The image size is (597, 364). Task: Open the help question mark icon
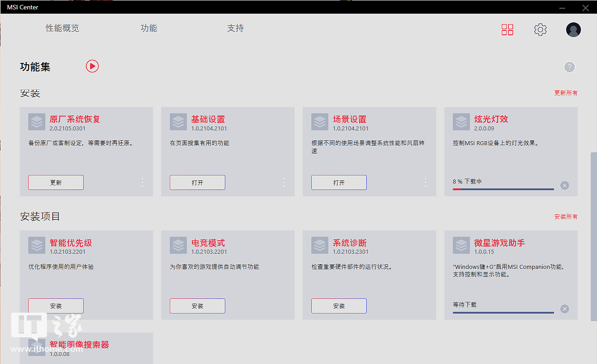569,67
